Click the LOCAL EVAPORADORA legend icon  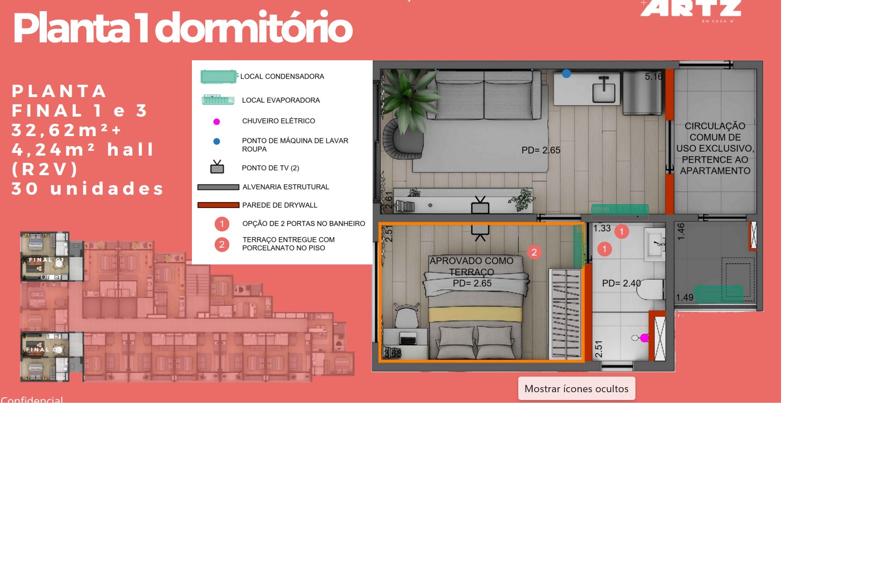(218, 100)
